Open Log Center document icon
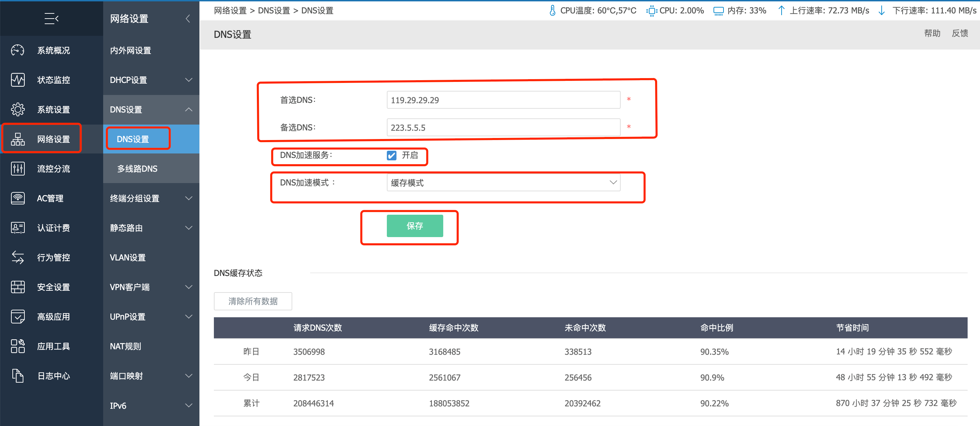 pos(18,376)
